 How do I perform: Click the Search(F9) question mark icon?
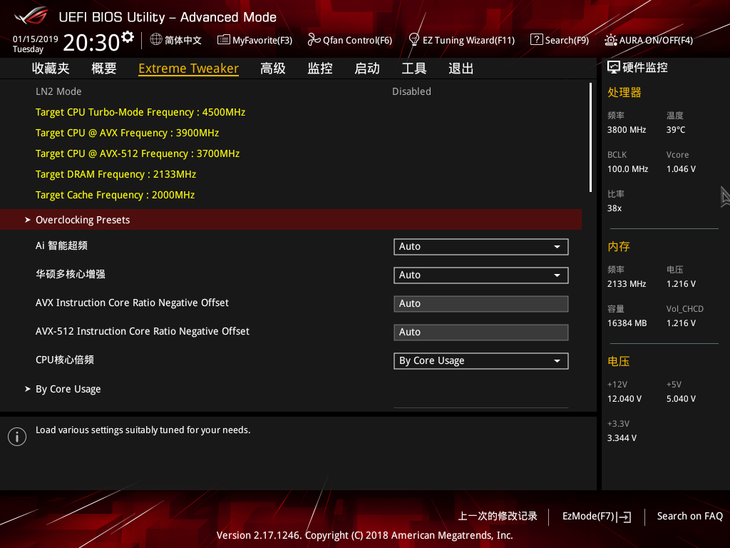(x=536, y=40)
